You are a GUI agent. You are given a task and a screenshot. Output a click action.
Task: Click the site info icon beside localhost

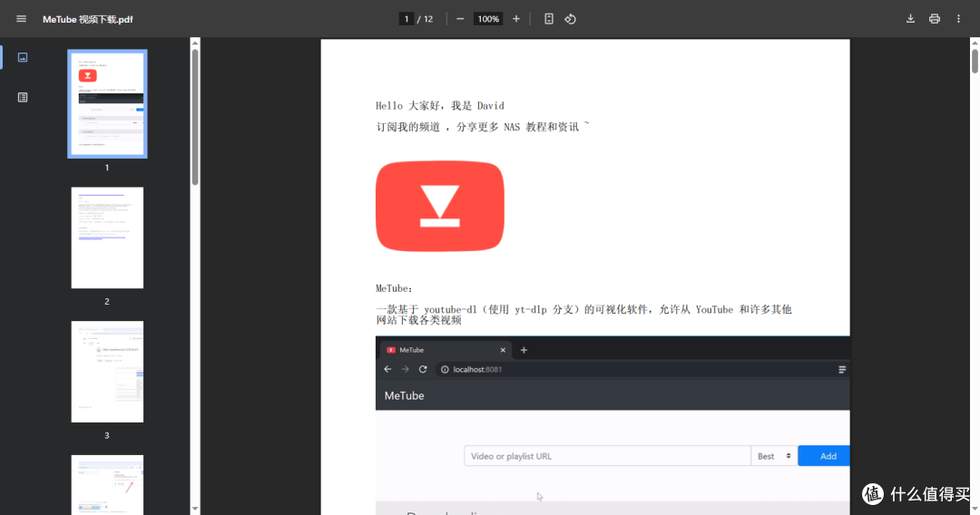pyautogui.click(x=445, y=370)
